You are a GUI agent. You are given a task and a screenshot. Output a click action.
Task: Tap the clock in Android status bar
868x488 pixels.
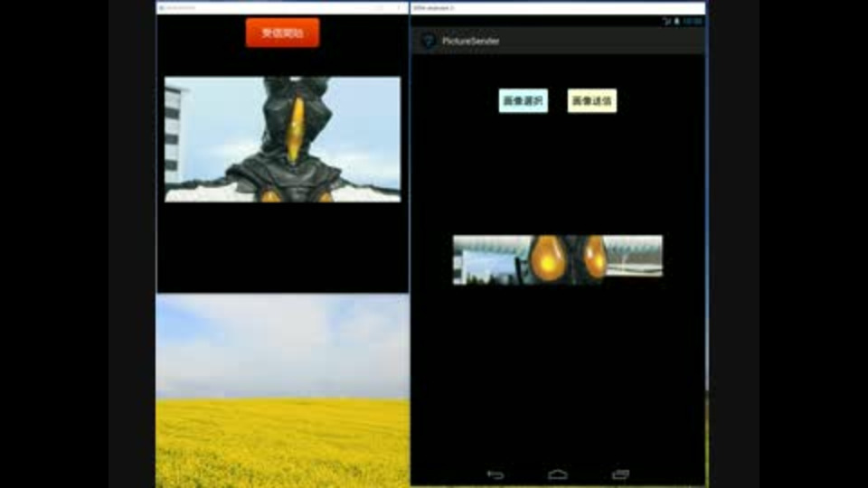click(693, 21)
